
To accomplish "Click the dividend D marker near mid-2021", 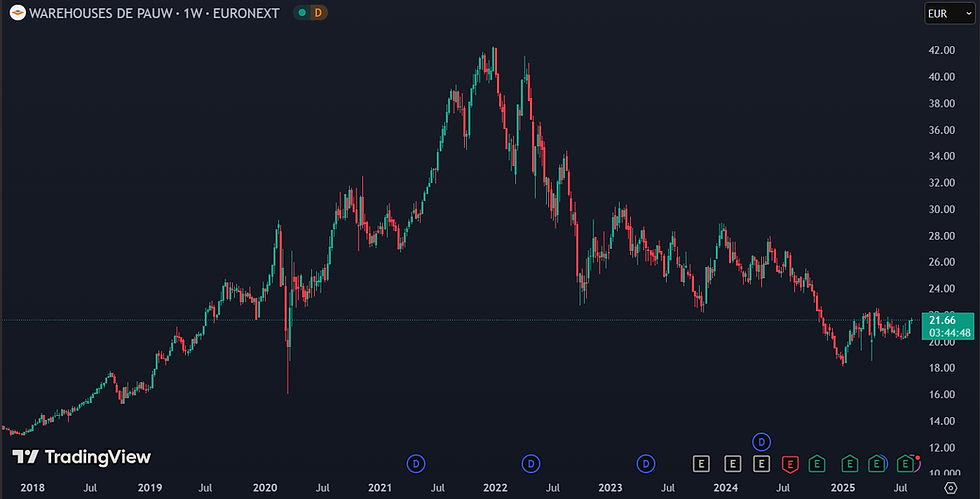I will coord(416,464).
